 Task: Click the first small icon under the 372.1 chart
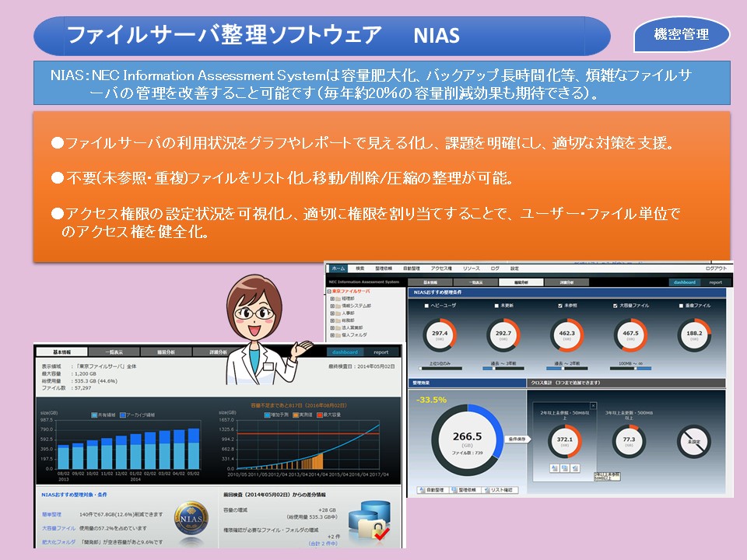tap(555, 468)
